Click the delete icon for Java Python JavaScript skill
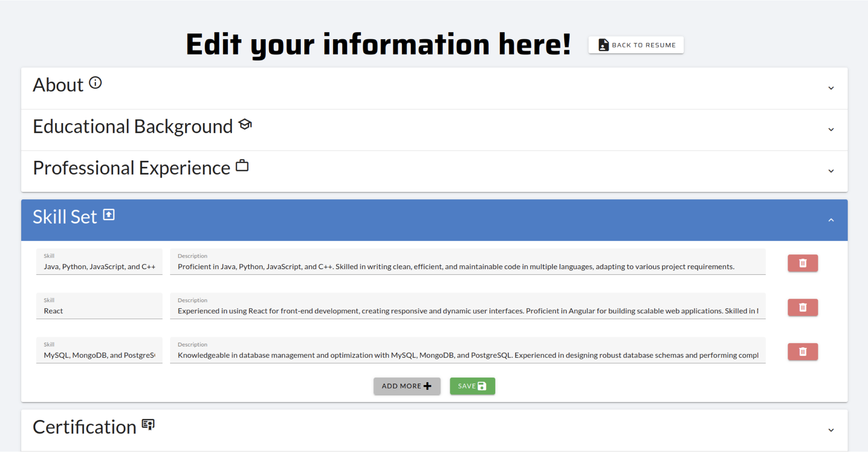Viewport: 868px width, 452px height. coord(802,263)
